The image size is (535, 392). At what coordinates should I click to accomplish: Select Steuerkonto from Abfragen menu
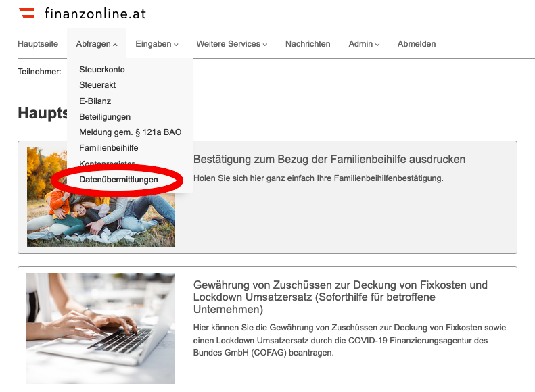(x=102, y=69)
